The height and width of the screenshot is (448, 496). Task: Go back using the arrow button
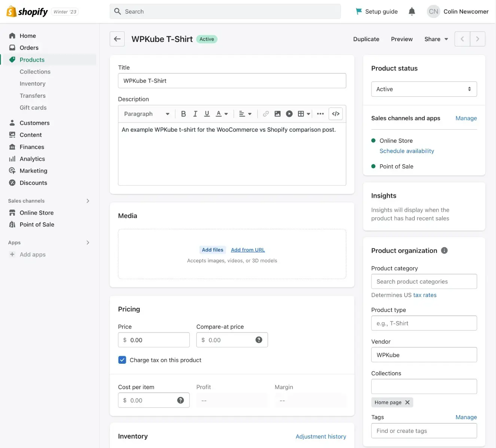click(117, 39)
